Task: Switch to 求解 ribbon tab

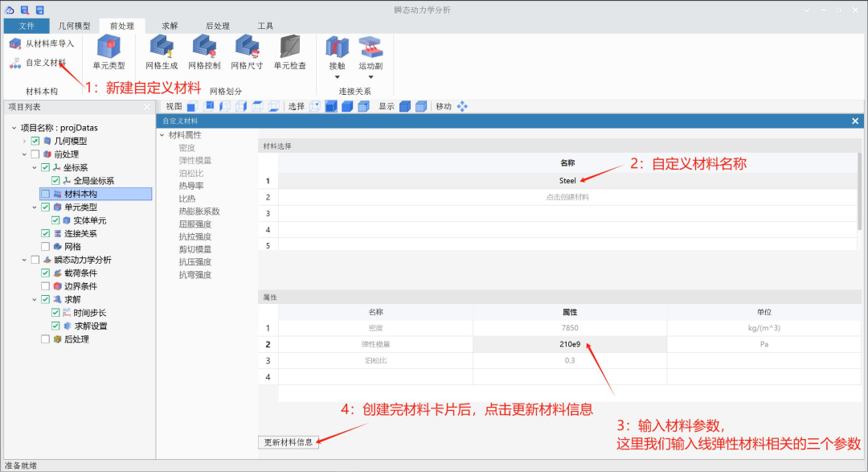Action: pos(170,26)
